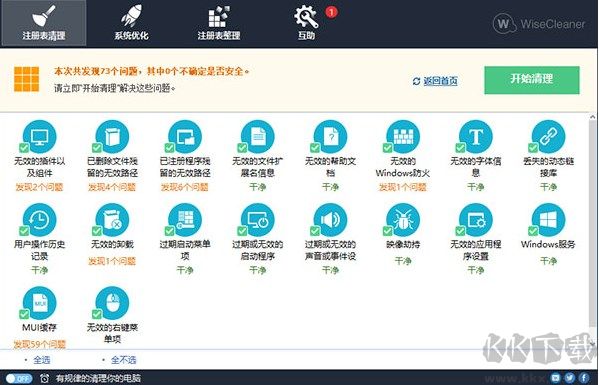
Task: Click the MUI缓存 file icon
Action: point(40,303)
